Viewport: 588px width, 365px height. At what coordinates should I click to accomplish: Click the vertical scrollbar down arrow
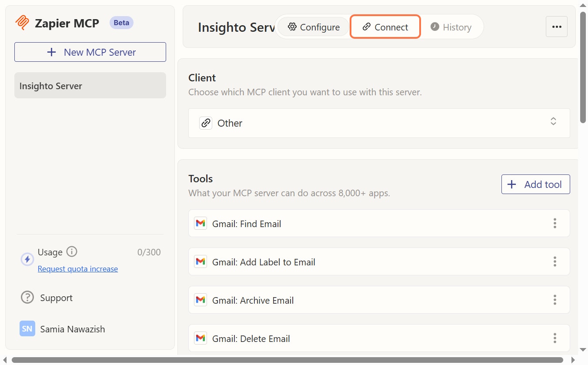pyautogui.click(x=583, y=350)
